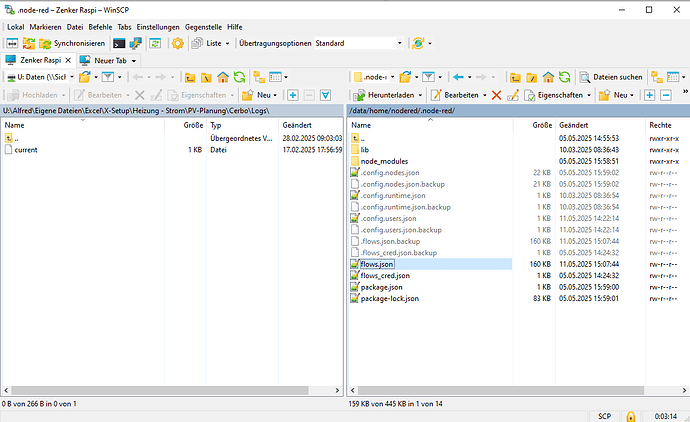This screenshot has width=690, height=422.
Task: Go to local parent directory icon
Action: tap(190, 77)
